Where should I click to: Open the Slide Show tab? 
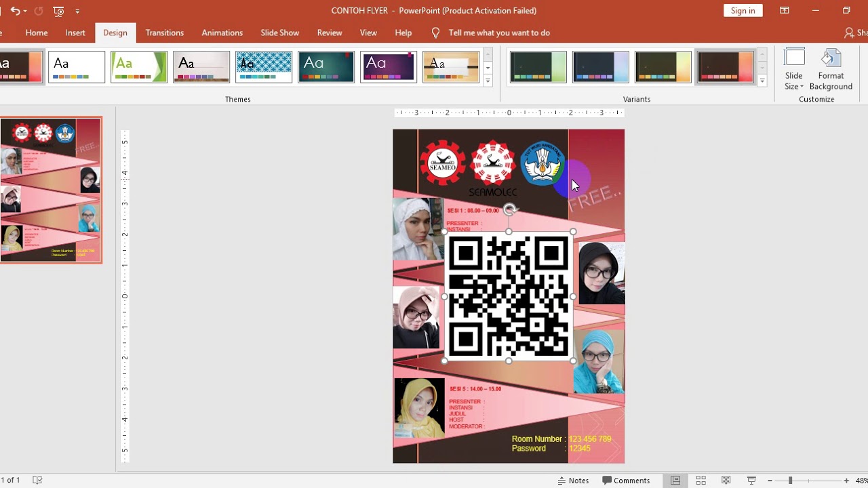coord(280,33)
